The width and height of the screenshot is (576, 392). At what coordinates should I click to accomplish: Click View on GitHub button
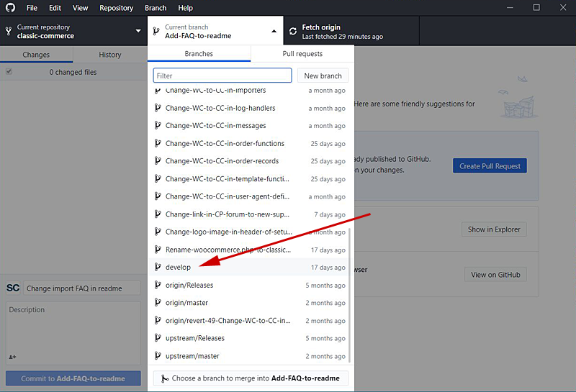495,275
